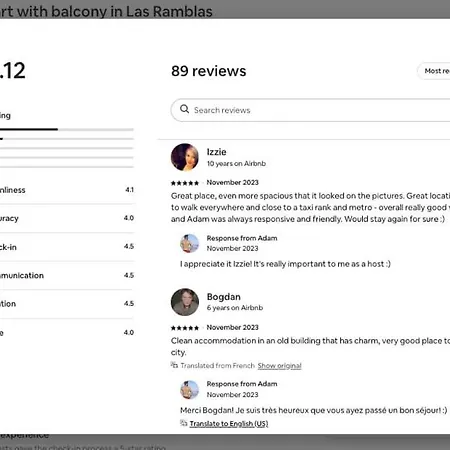The height and width of the screenshot is (450, 450).
Task: Click the translate icon beside "Translated from French"
Action: click(x=174, y=365)
